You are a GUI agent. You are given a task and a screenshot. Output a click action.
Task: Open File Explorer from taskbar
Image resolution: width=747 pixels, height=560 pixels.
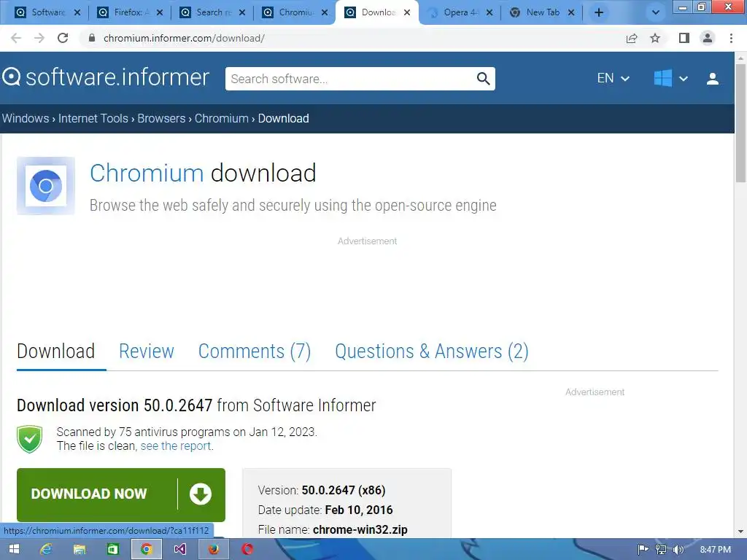[80, 549]
